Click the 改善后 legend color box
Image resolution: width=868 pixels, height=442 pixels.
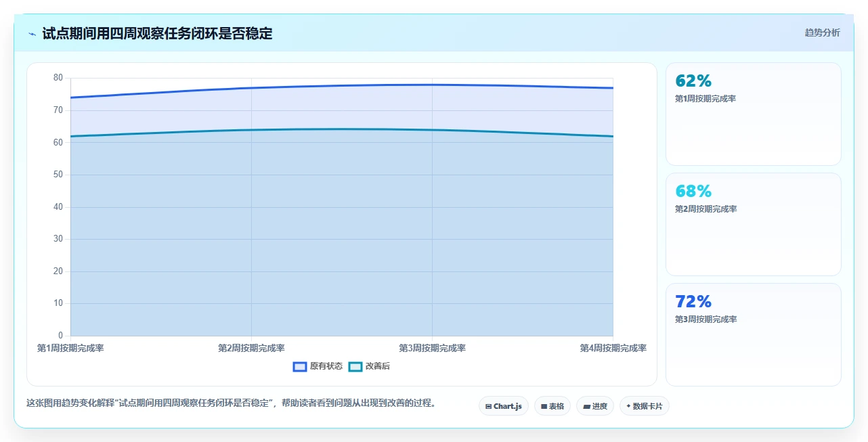coord(355,366)
